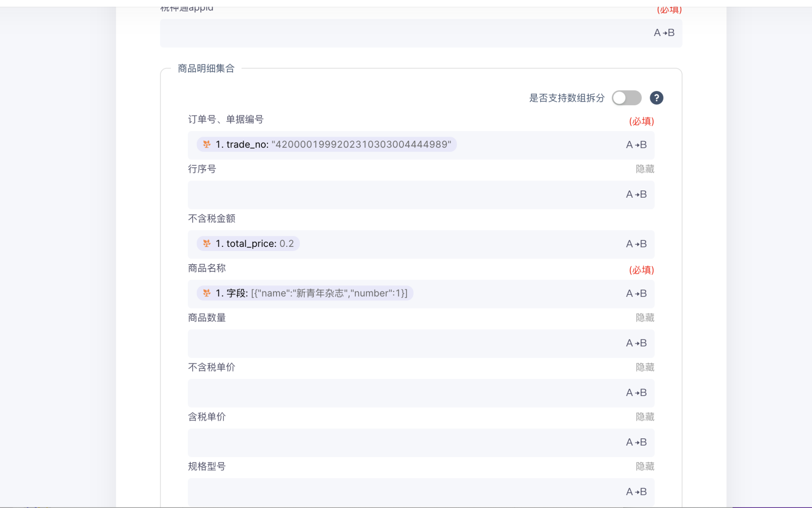812x508 pixels.
Task: Click the 商品名称 label
Action: tap(207, 268)
